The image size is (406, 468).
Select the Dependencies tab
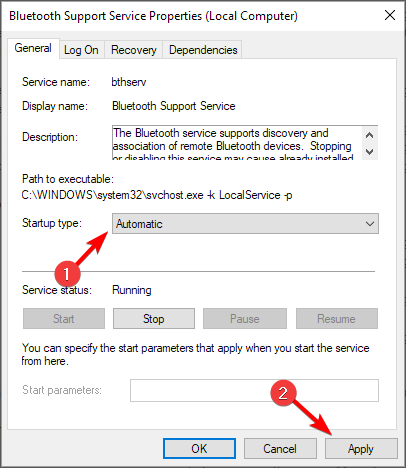click(x=203, y=50)
